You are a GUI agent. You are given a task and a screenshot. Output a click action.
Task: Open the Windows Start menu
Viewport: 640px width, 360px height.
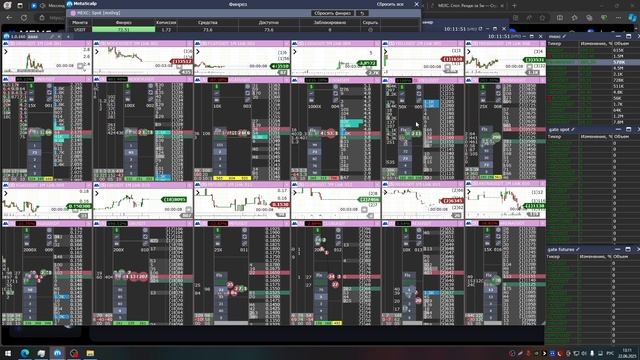(x=8, y=353)
